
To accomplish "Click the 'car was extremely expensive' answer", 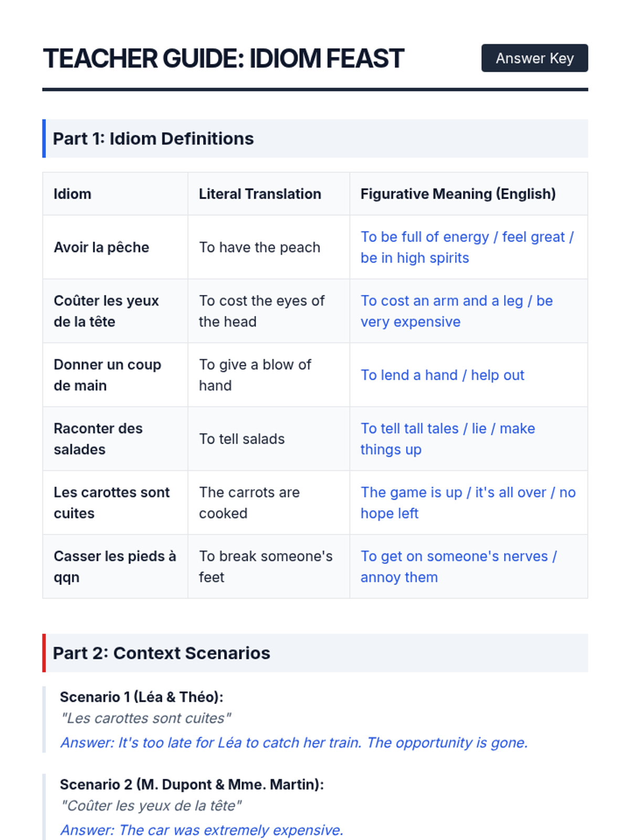I will pyautogui.click(x=202, y=830).
